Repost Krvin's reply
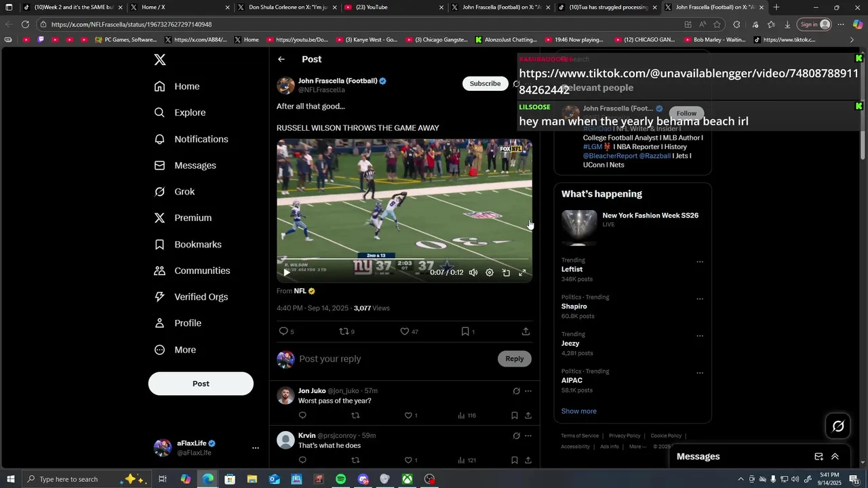Viewport: 868px width, 488px height. [355, 460]
